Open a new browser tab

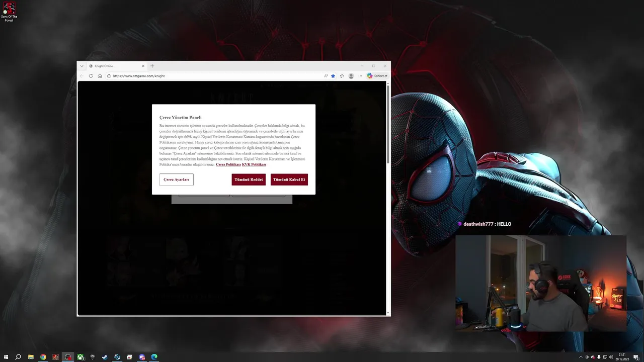click(152, 66)
